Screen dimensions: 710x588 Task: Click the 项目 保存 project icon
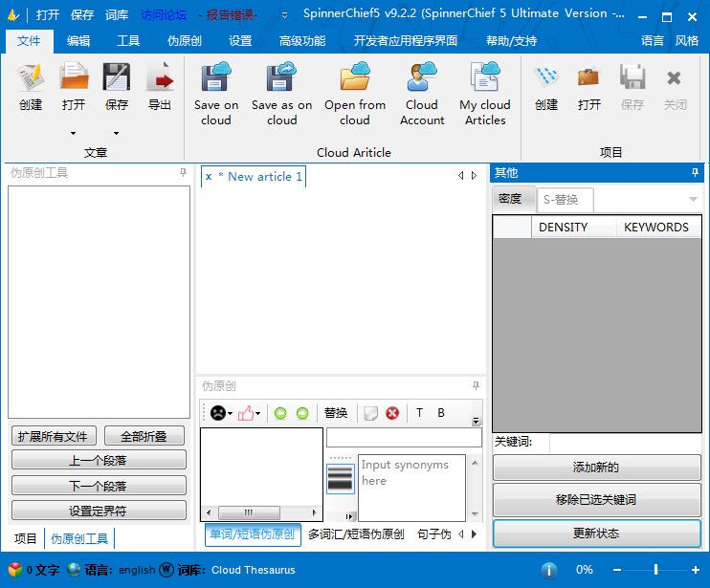[x=632, y=76]
